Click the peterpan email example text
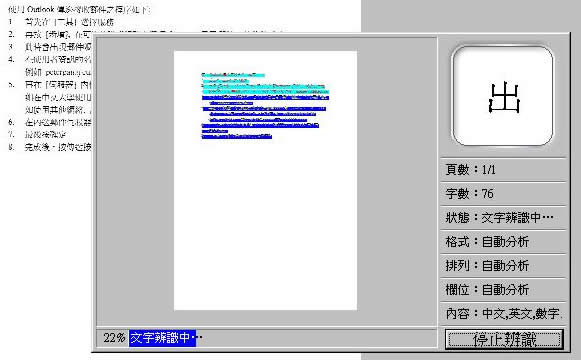 click(68, 71)
